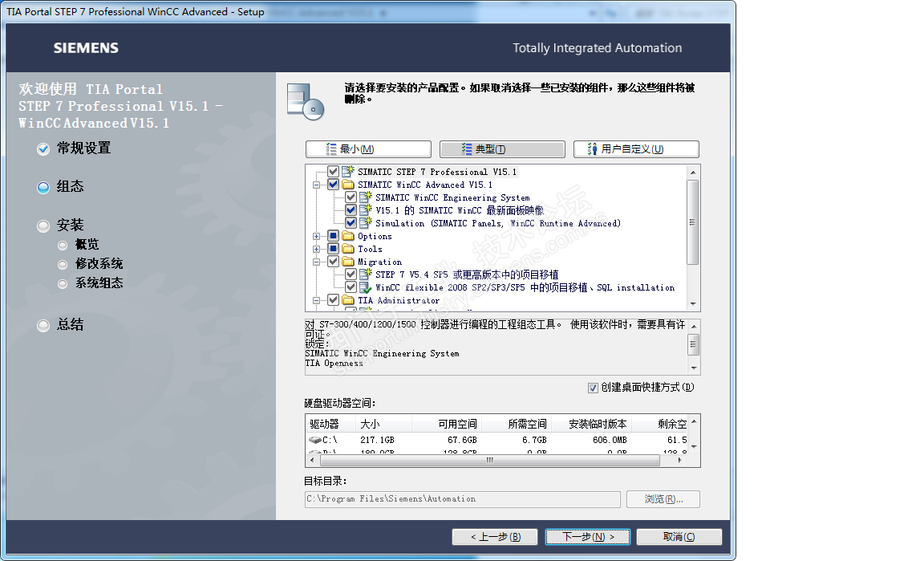
Task: Click the Tools folder icon
Action: [348, 249]
